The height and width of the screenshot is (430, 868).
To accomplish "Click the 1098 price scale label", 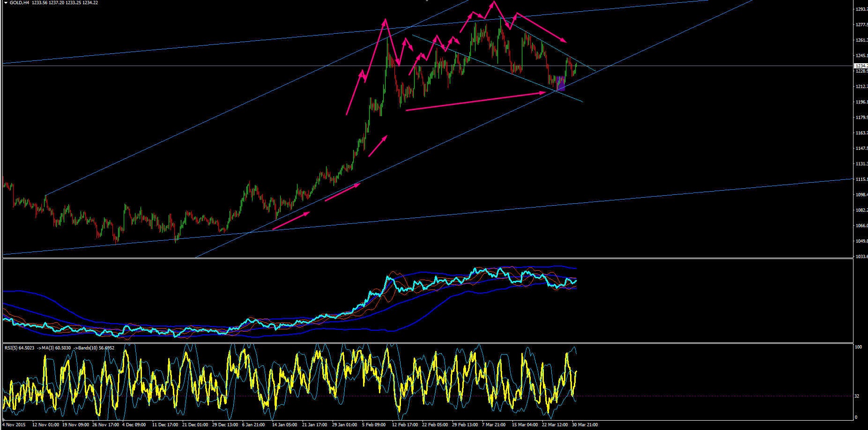I will 861,195.
